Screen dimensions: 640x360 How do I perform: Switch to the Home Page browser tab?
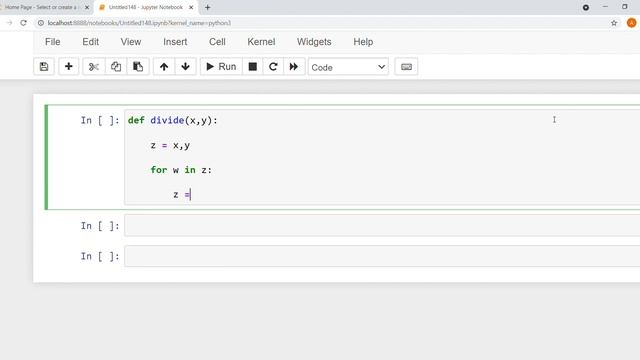(41, 7)
